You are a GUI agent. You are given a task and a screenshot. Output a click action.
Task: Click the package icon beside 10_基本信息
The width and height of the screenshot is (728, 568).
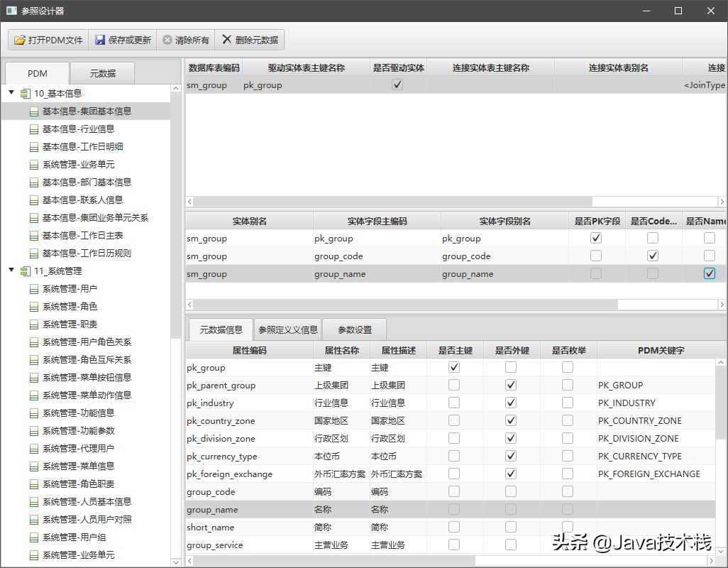click(25, 94)
